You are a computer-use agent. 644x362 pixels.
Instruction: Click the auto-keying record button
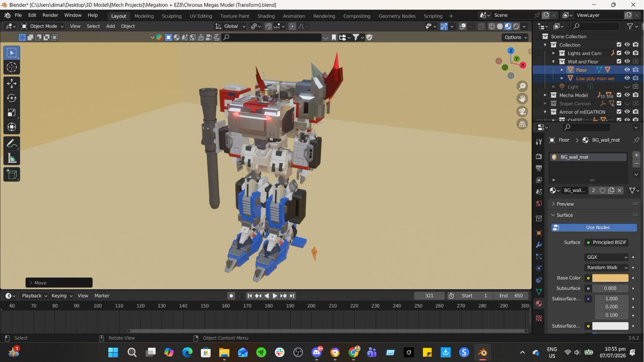(x=231, y=295)
